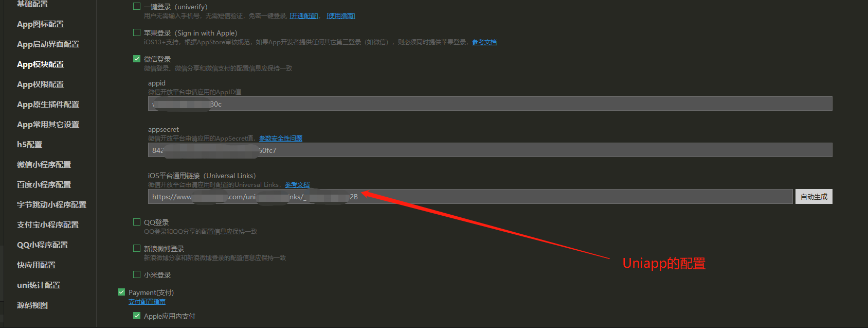Open the 使用指南 link

tap(341, 16)
